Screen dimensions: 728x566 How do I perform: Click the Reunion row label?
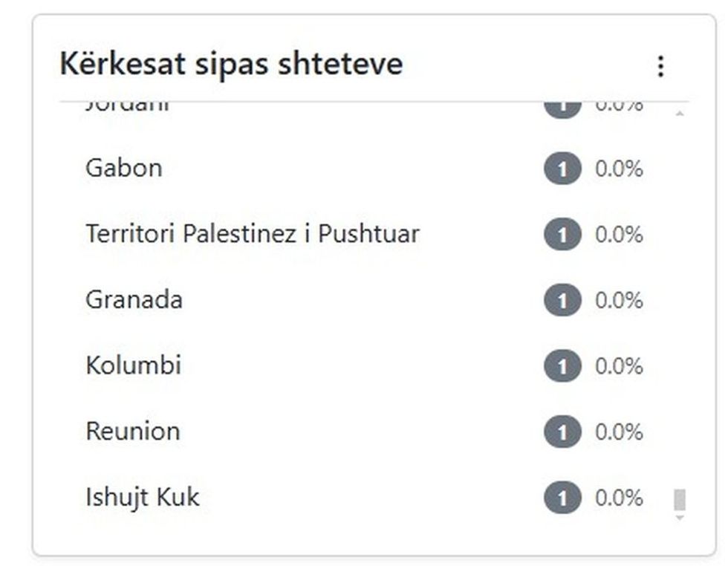132,432
